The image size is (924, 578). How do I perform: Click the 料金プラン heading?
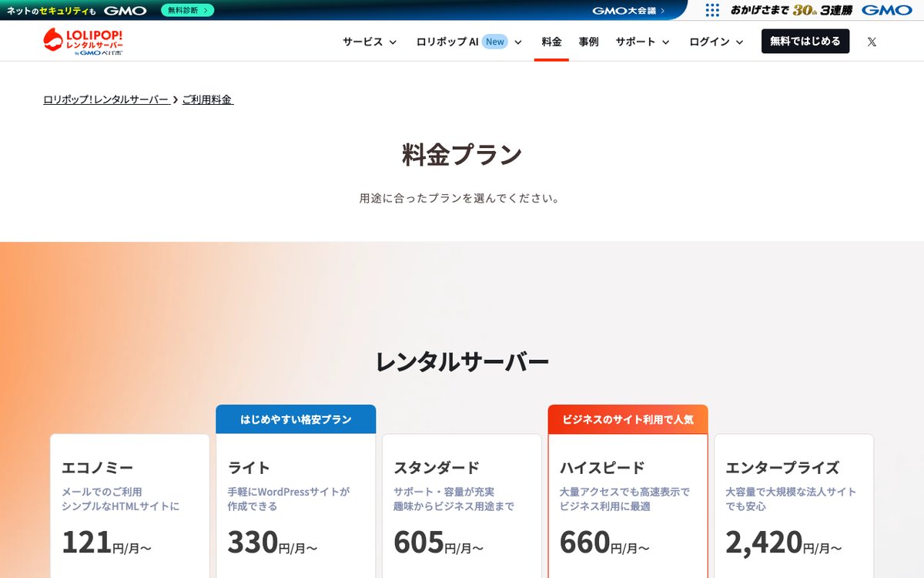[x=462, y=155]
